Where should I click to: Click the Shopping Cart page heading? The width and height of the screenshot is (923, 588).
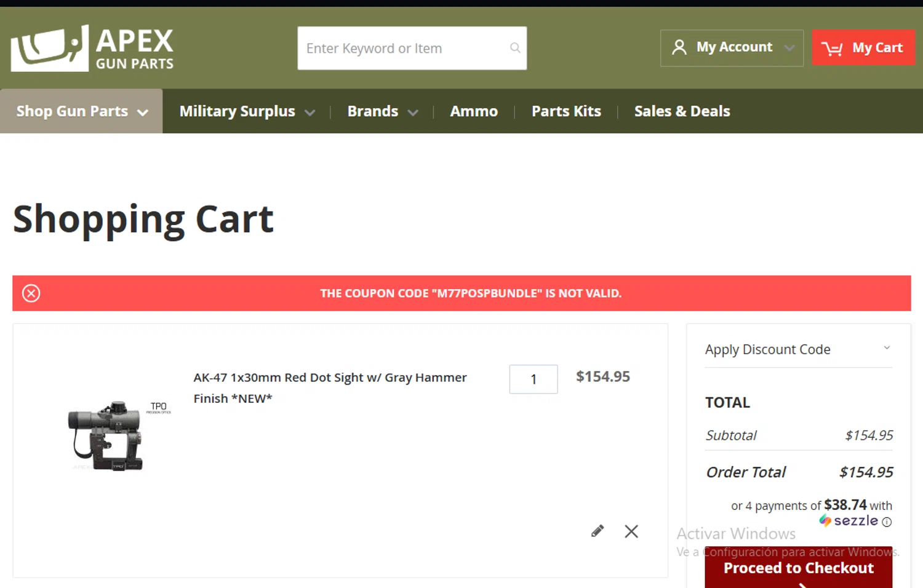point(143,220)
